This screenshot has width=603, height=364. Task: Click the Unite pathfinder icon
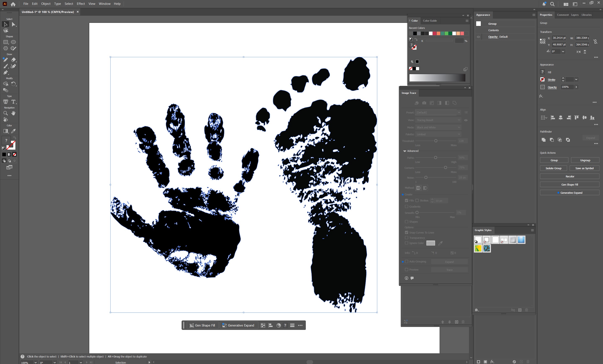(x=544, y=140)
